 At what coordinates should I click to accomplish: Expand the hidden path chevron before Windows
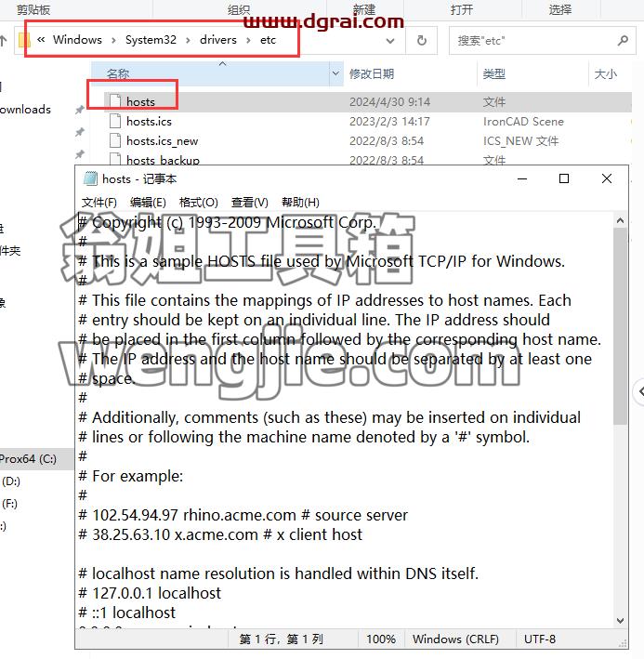coord(41,40)
